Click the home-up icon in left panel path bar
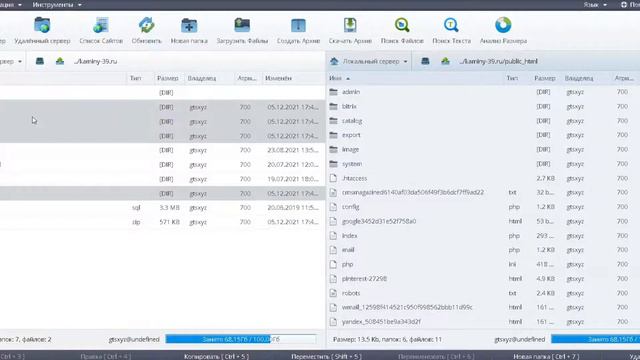 tap(60, 61)
